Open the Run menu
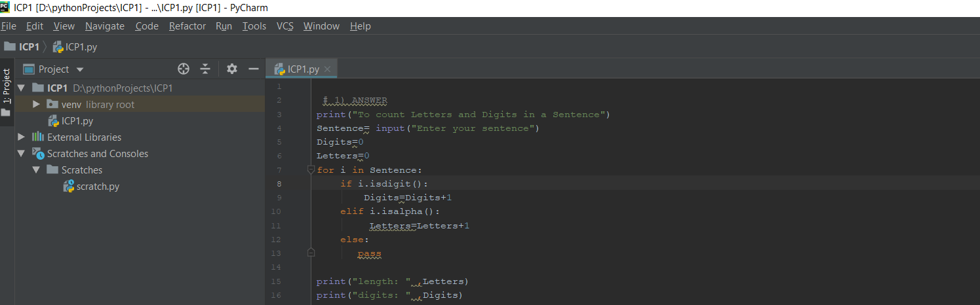 pyautogui.click(x=224, y=26)
